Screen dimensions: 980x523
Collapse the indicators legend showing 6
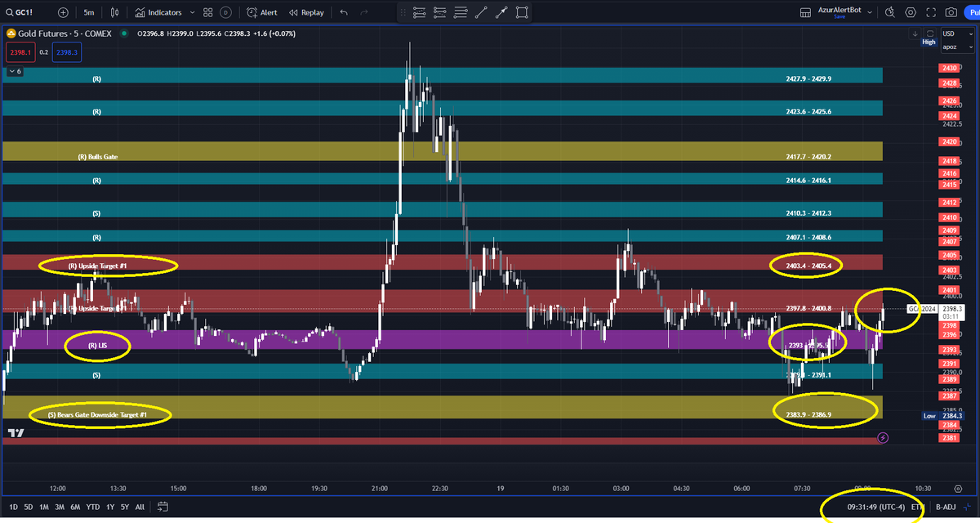(14, 71)
